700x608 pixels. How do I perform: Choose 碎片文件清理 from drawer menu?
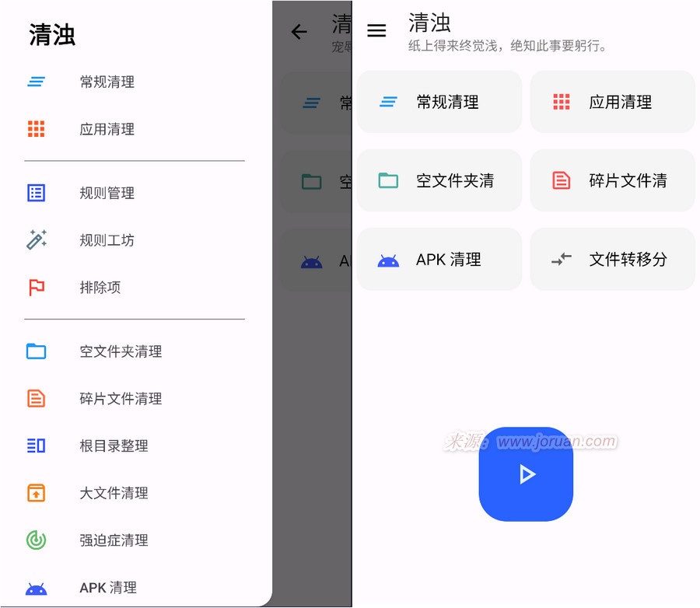coord(121,399)
